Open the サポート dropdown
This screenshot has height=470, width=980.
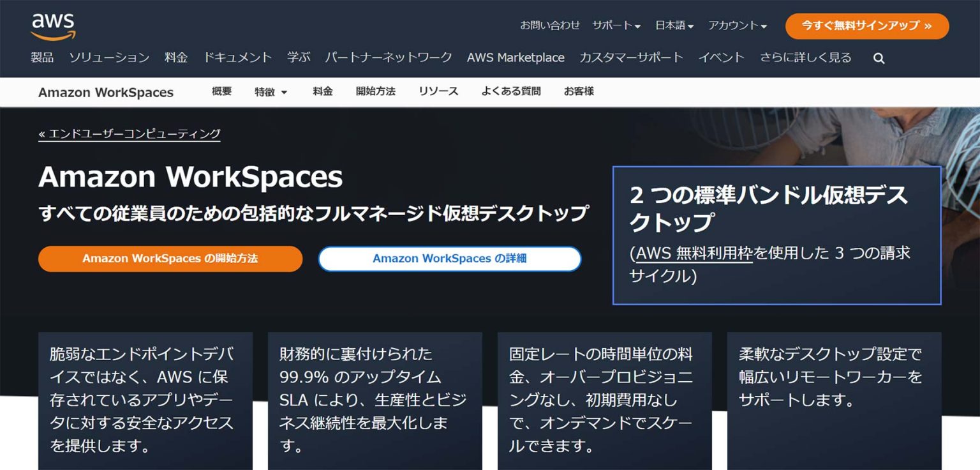tap(614, 26)
